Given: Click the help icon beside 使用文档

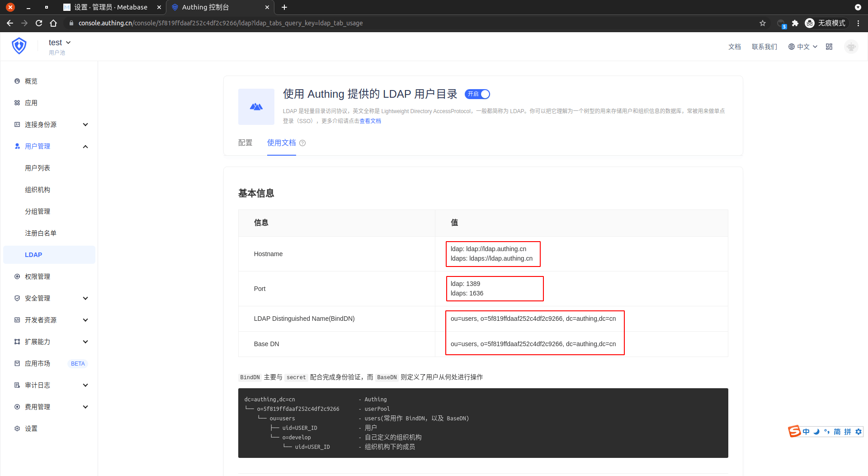Looking at the screenshot, I should [302, 143].
